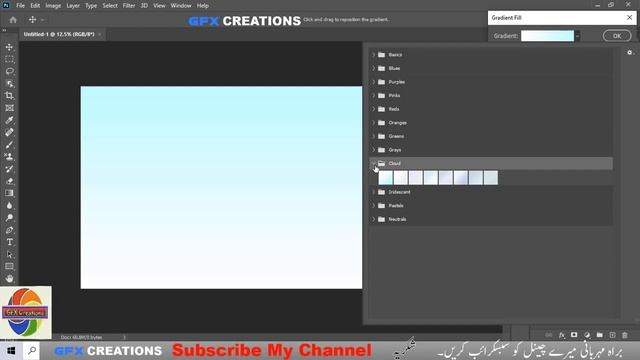Expand the Reds gradient folder
The image size is (640, 360).
(373, 109)
